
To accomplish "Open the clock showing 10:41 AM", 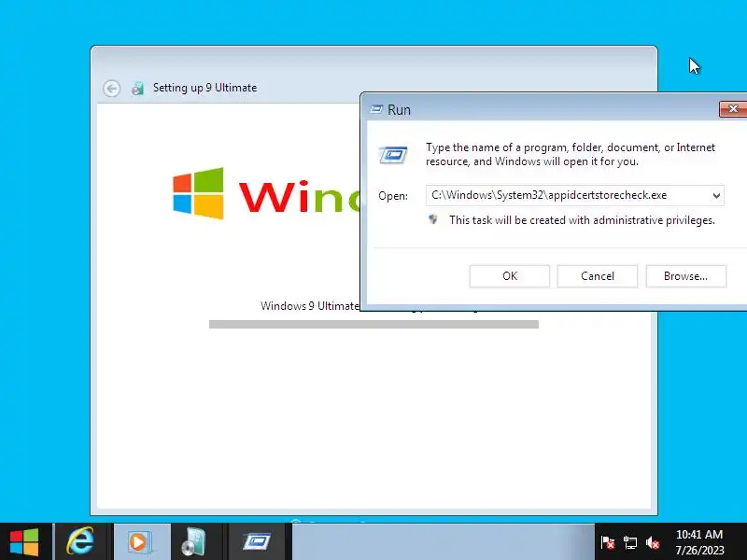I will point(698,542).
